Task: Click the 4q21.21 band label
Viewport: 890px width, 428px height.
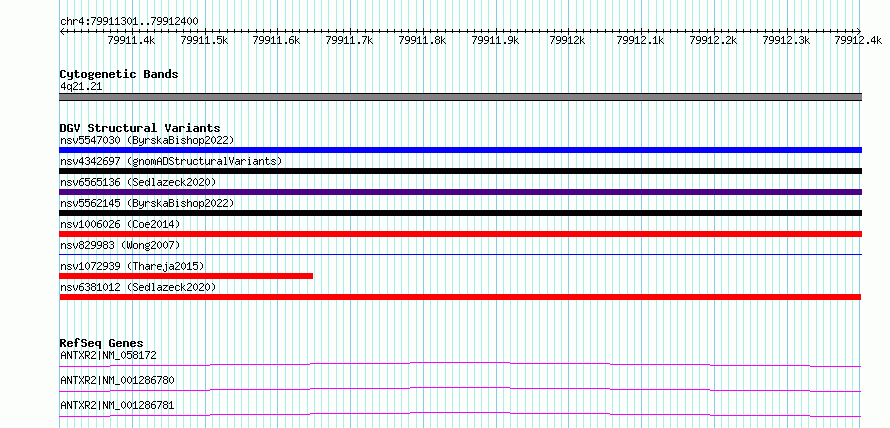Action: pyautogui.click(x=81, y=87)
